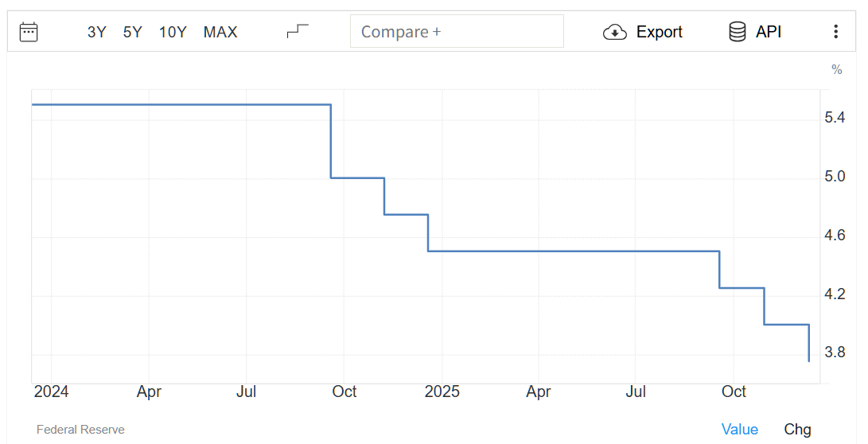
Task: Click the 5.4 y-axis value label
Action: [x=835, y=118]
